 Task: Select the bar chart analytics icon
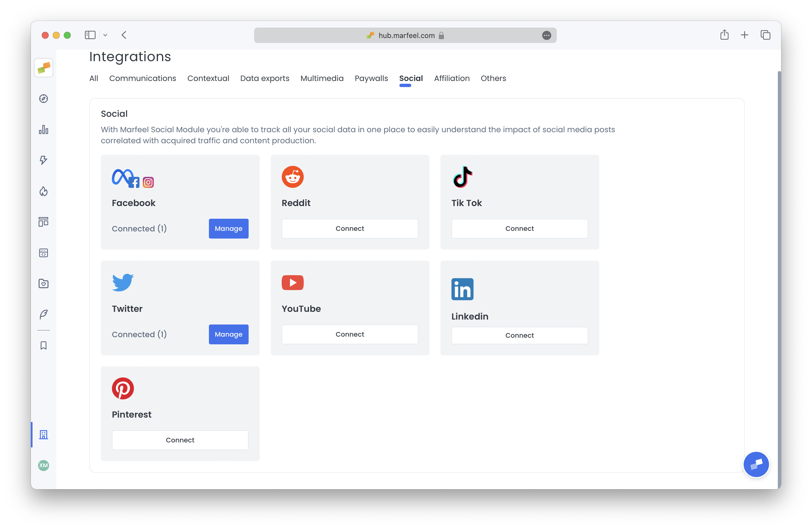(x=43, y=129)
